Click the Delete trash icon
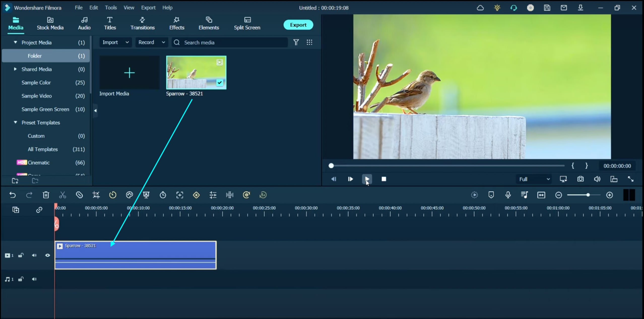The height and width of the screenshot is (319, 644). point(46,195)
